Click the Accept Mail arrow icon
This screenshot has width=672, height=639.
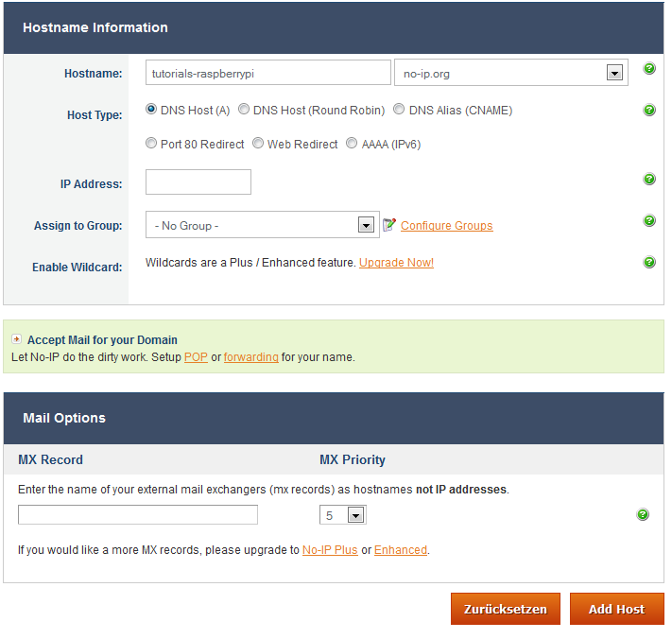(17, 338)
